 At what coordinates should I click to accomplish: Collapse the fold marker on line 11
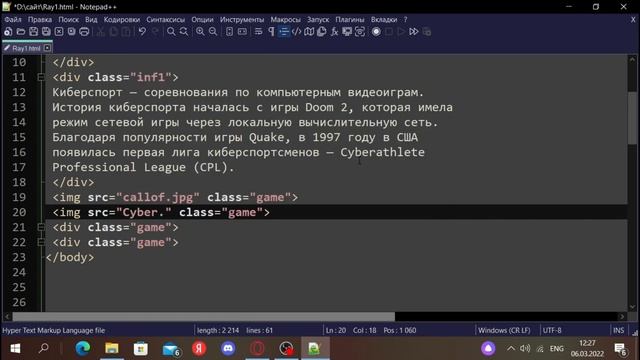coord(41,77)
